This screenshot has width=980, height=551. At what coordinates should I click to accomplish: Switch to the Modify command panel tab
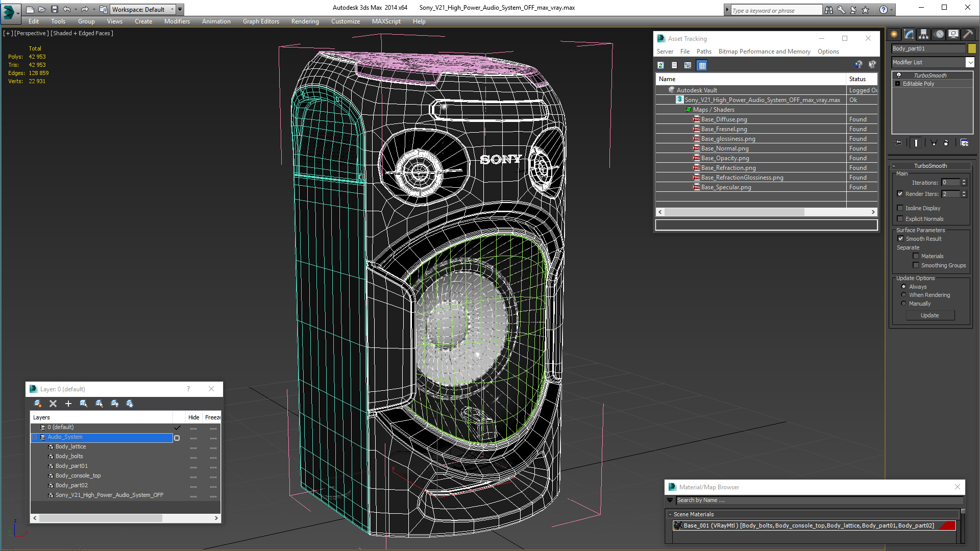[x=909, y=34]
